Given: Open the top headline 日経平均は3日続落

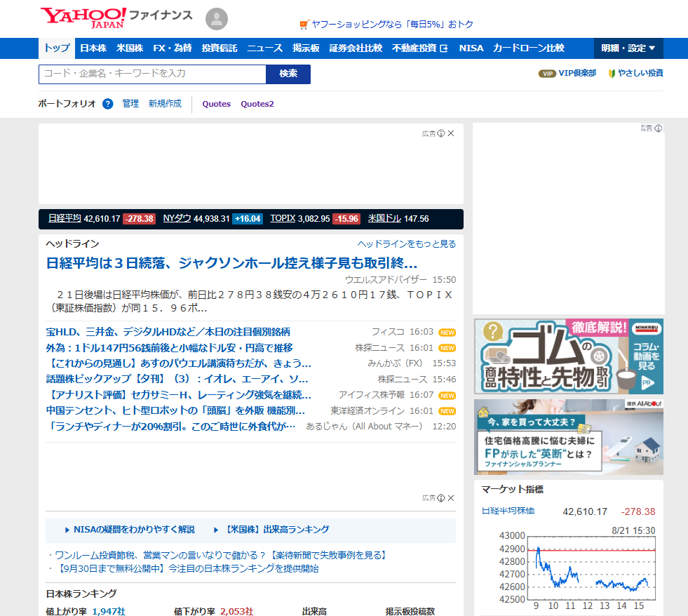Looking at the screenshot, I should tap(231, 263).
